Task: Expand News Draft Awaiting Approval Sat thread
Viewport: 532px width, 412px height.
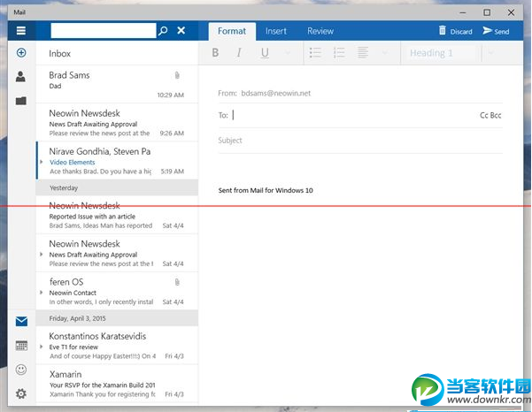Action: click(42, 254)
